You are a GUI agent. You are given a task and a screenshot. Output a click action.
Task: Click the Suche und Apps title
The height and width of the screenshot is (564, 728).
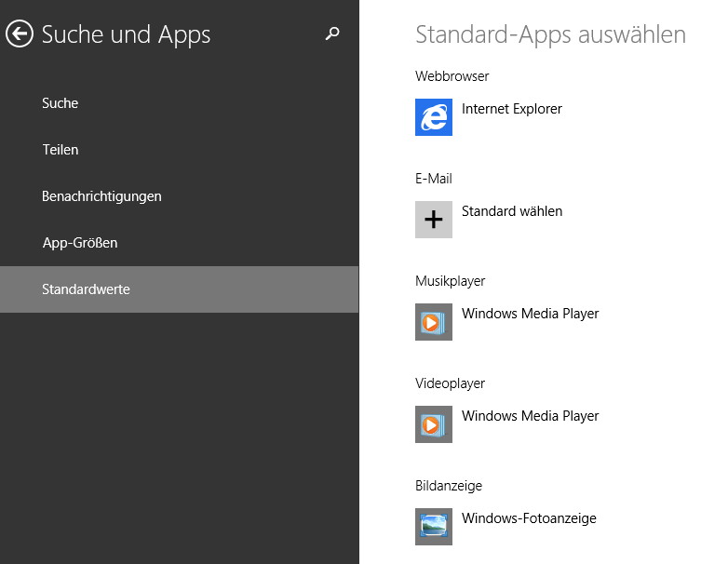click(126, 34)
